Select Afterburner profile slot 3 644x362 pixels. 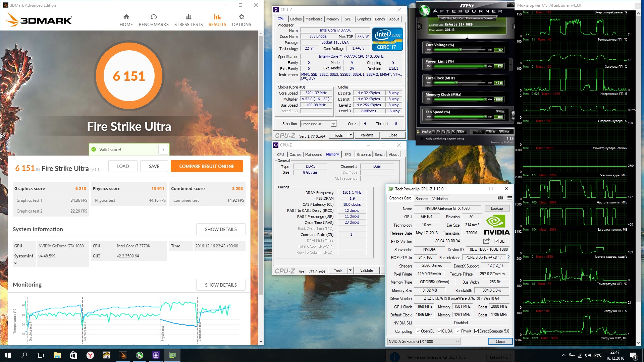pos(444,132)
